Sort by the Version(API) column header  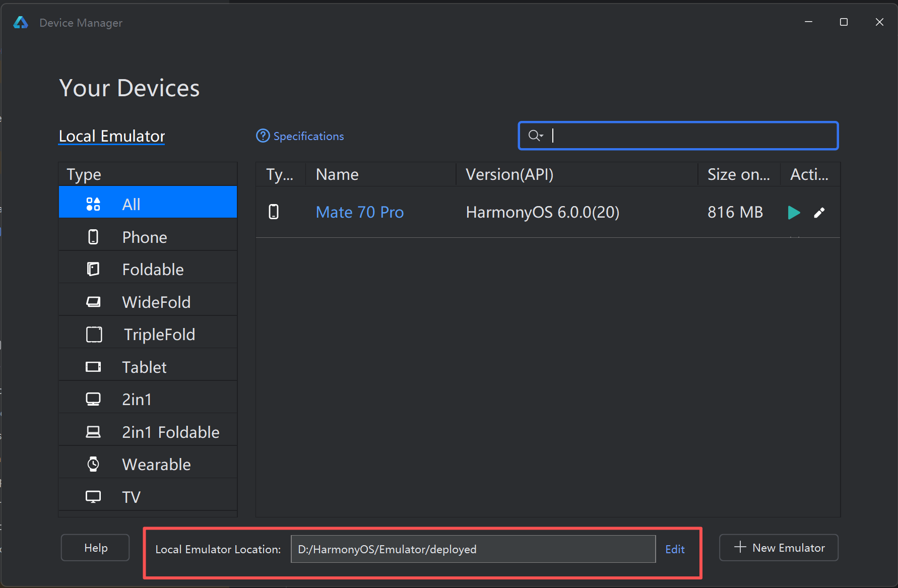[x=576, y=174]
